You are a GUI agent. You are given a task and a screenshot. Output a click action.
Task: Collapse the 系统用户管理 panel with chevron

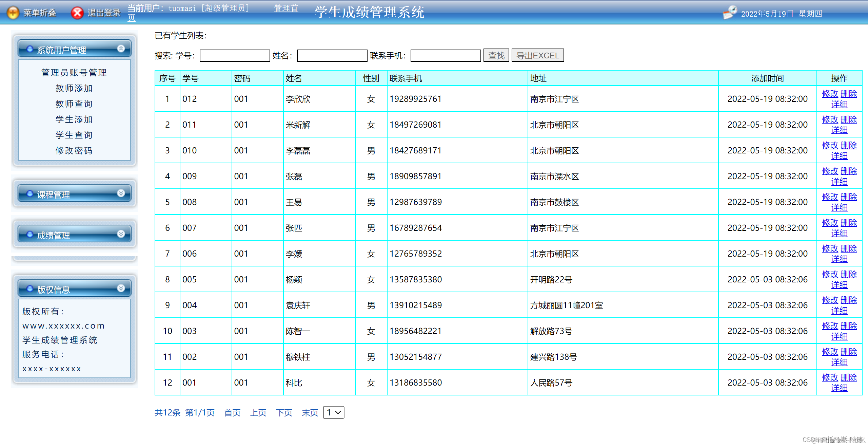tap(121, 49)
